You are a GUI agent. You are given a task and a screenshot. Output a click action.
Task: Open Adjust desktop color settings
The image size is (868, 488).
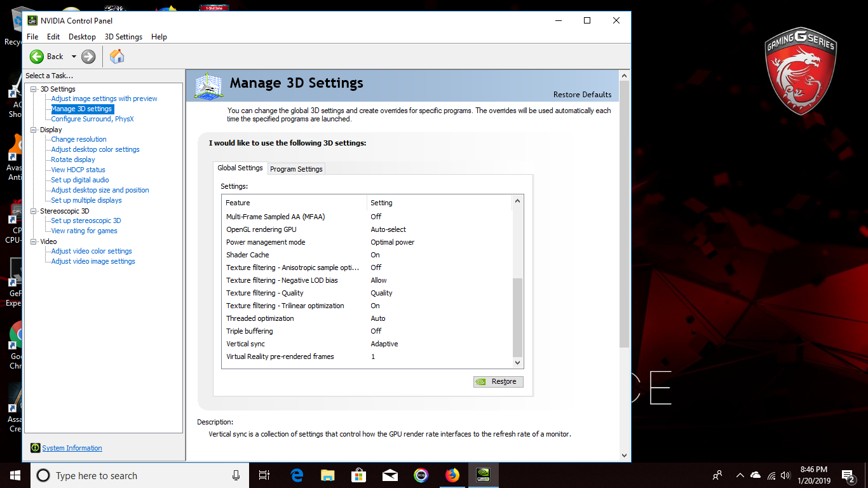click(95, 149)
